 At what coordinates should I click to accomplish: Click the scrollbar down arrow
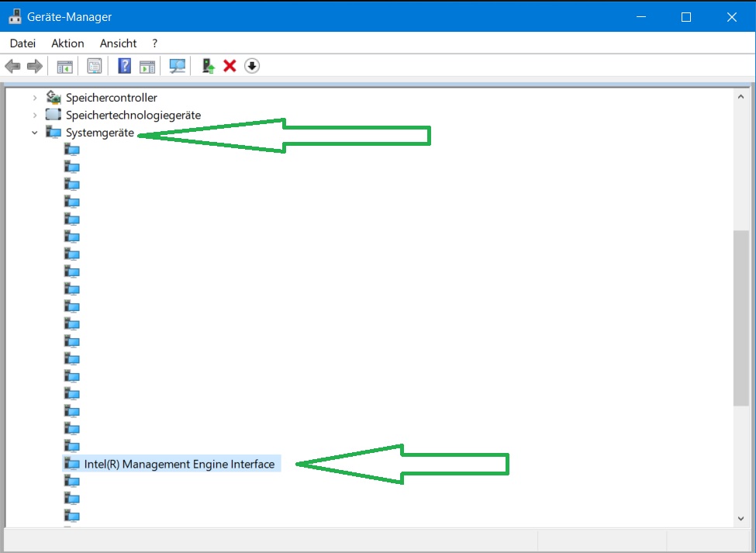point(740,519)
